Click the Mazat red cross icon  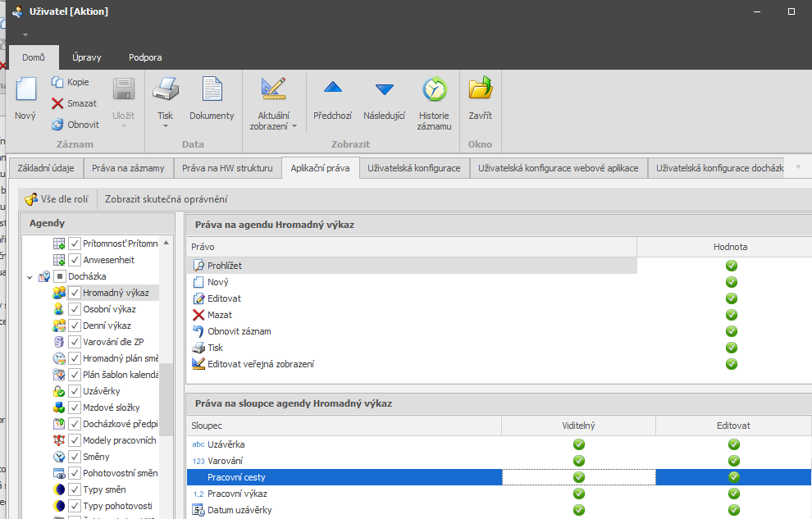(x=198, y=315)
